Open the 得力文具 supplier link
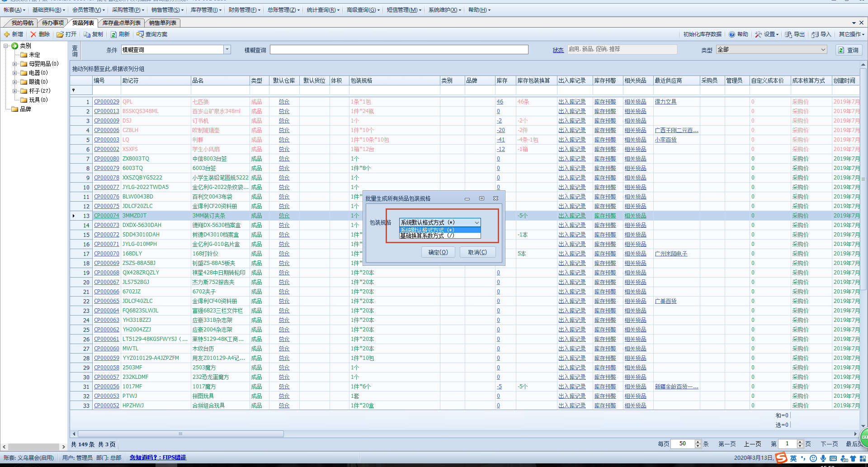Image resolution: width=868 pixels, height=467 pixels. coord(665,102)
